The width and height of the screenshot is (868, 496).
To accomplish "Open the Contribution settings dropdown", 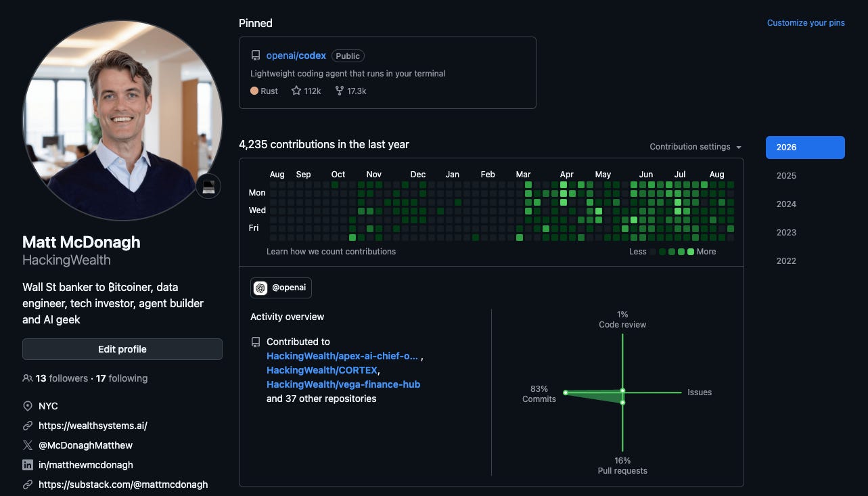I will [695, 147].
